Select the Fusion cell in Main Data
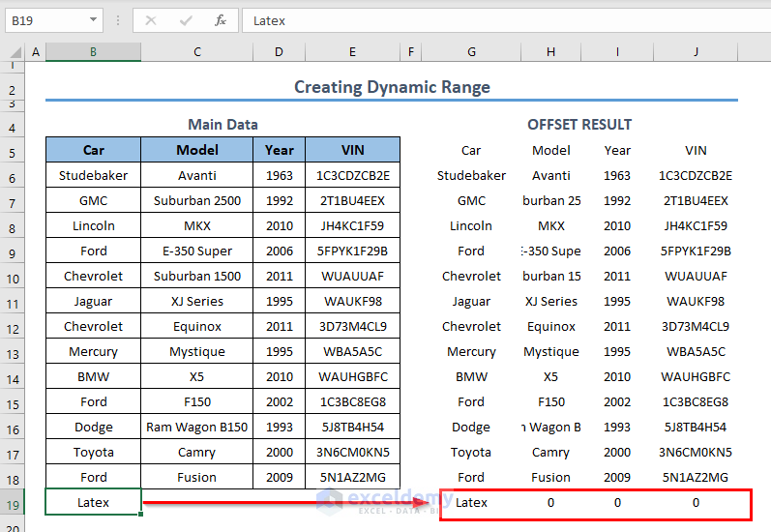 pos(197,477)
